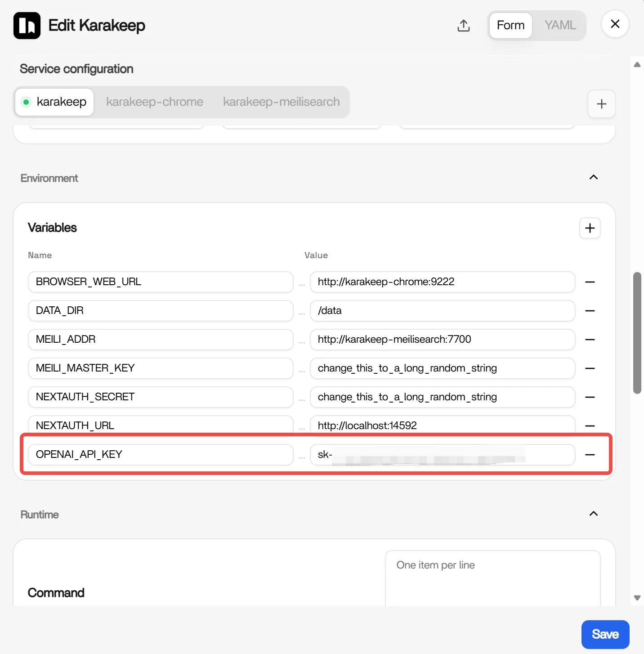Image resolution: width=644 pixels, height=654 pixels.
Task: Click the export/upload icon in header
Action: (x=464, y=26)
